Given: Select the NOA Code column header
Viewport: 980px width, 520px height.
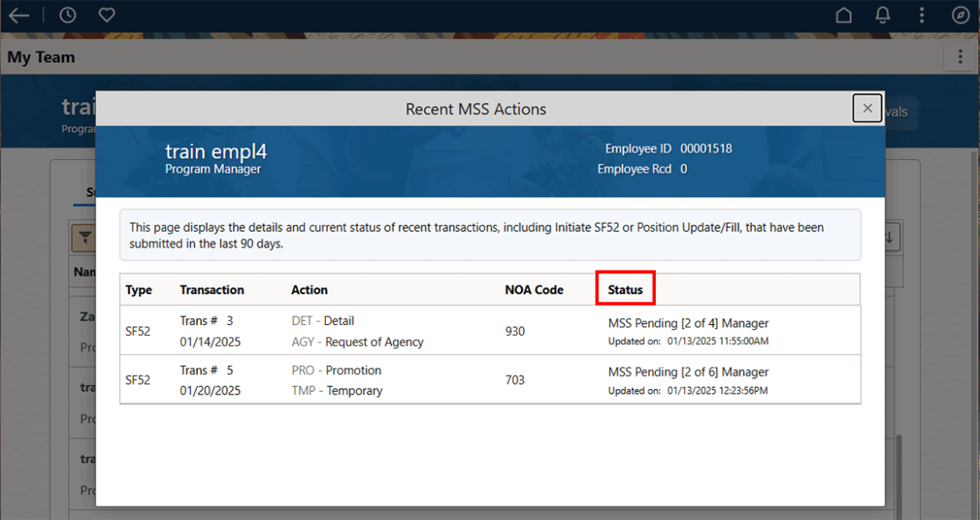Looking at the screenshot, I should [534, 289].
